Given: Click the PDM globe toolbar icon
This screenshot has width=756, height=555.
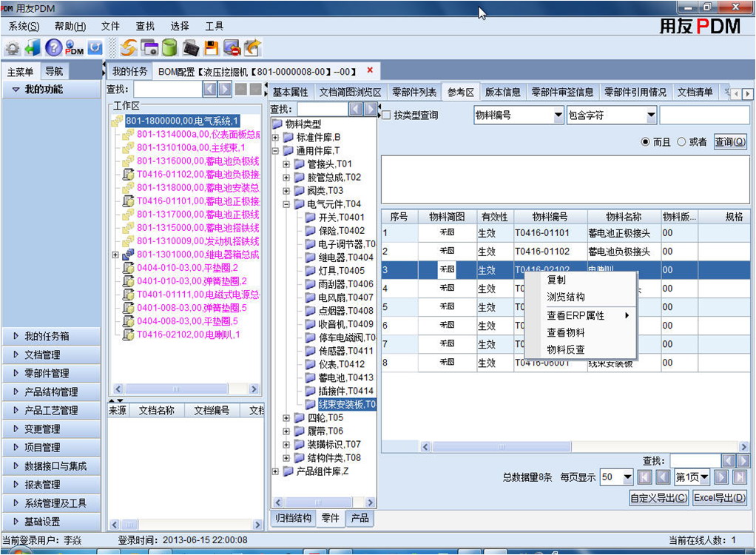Looking at the screenshot, I should [74, 48].
